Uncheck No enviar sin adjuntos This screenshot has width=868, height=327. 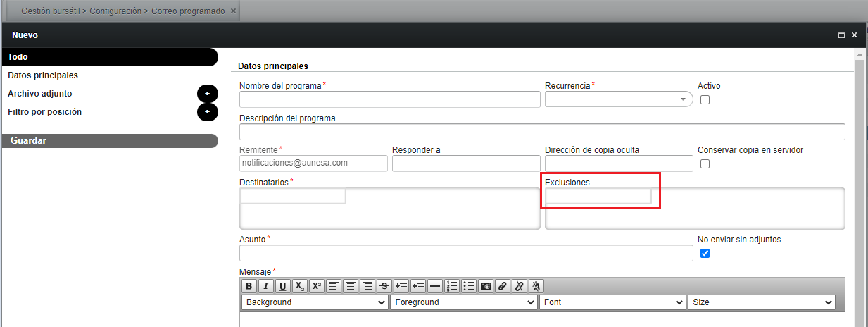705,254
